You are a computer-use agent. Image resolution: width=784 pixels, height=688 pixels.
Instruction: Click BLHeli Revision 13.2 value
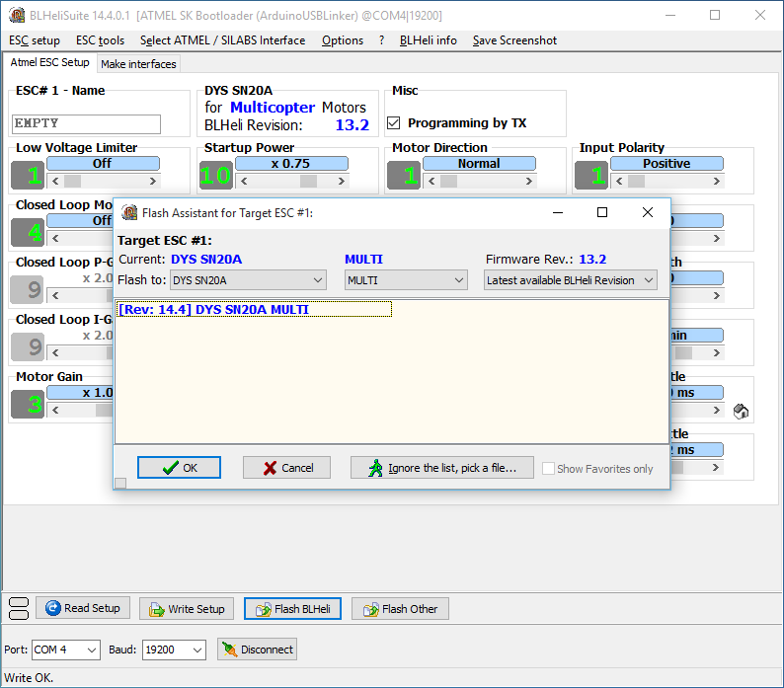click(352, 125)
